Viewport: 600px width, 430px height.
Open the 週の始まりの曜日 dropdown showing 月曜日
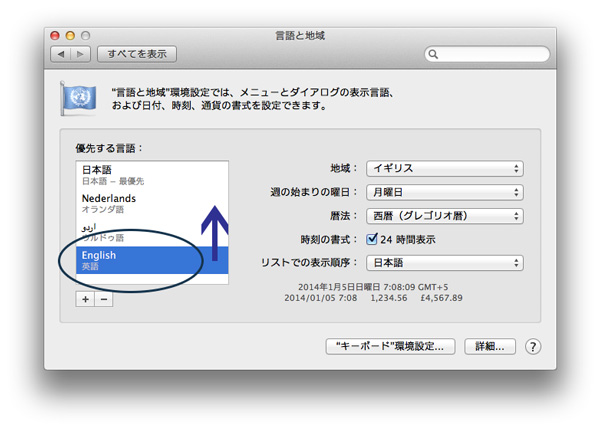pyautogui.click(x=445, y=192)
